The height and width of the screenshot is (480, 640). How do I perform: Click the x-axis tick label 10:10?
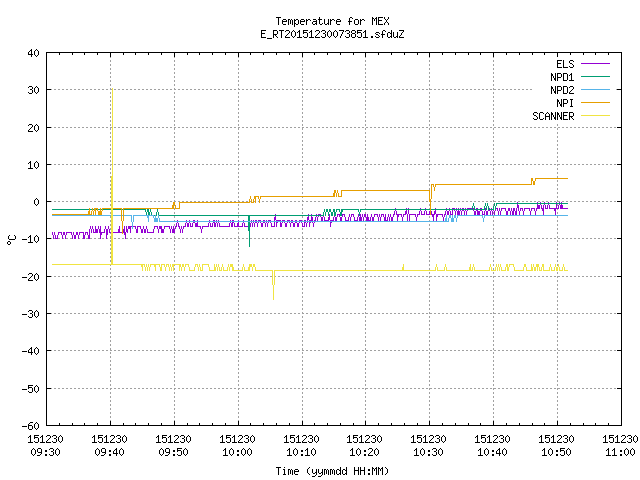[x=301, y=452]
